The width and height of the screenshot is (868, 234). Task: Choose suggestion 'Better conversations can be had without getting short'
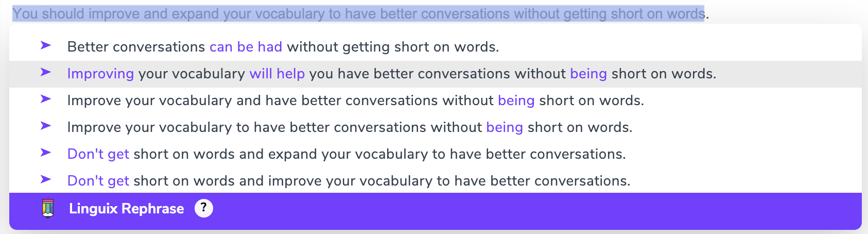pos(435,47)
